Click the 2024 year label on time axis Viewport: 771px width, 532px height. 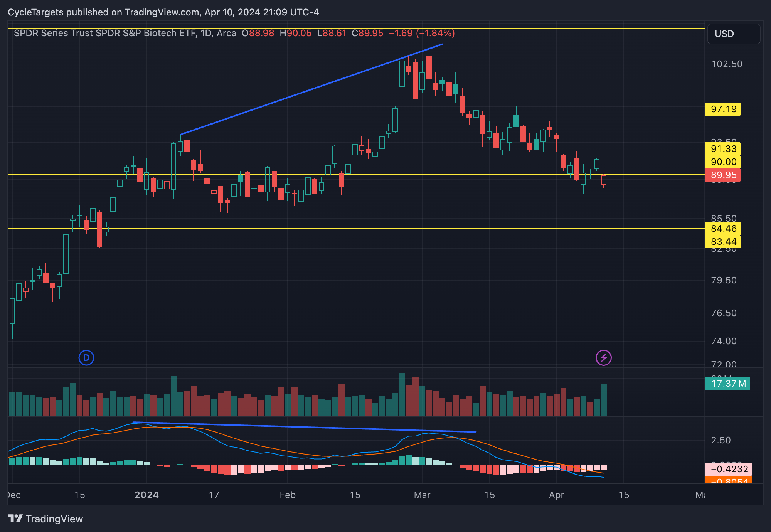tap(146, 495)
